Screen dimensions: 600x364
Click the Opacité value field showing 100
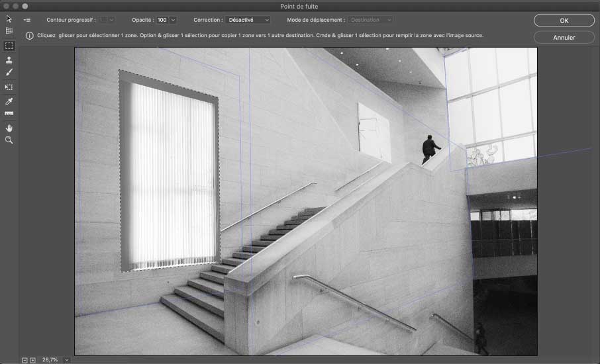(162, 20)
